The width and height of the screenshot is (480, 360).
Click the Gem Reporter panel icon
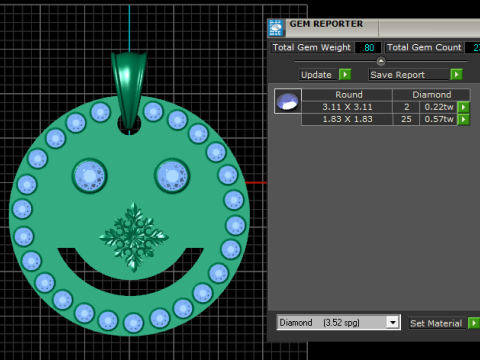coord(275,28)
